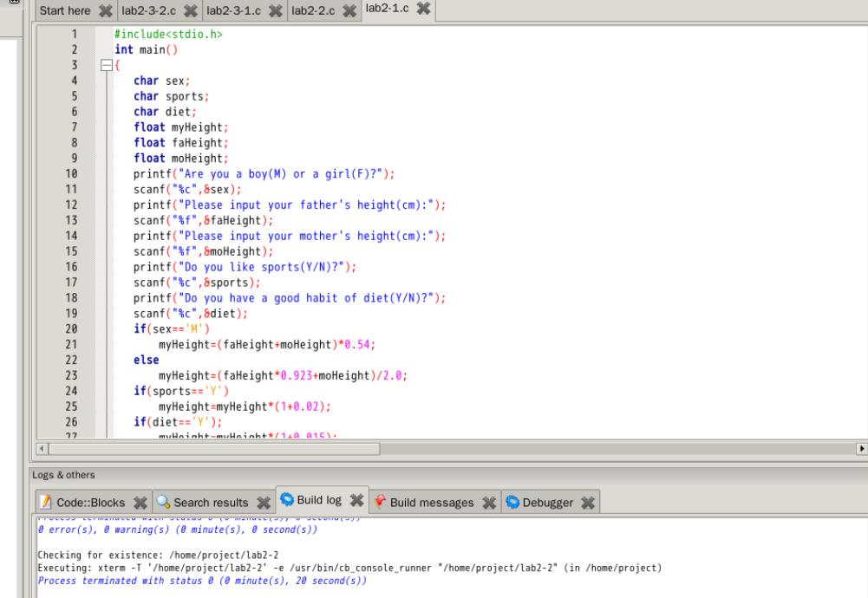This screenshot has height=598, width=868.
Task: Click line number 1 in the margin
Action: (x=74, y=35)
